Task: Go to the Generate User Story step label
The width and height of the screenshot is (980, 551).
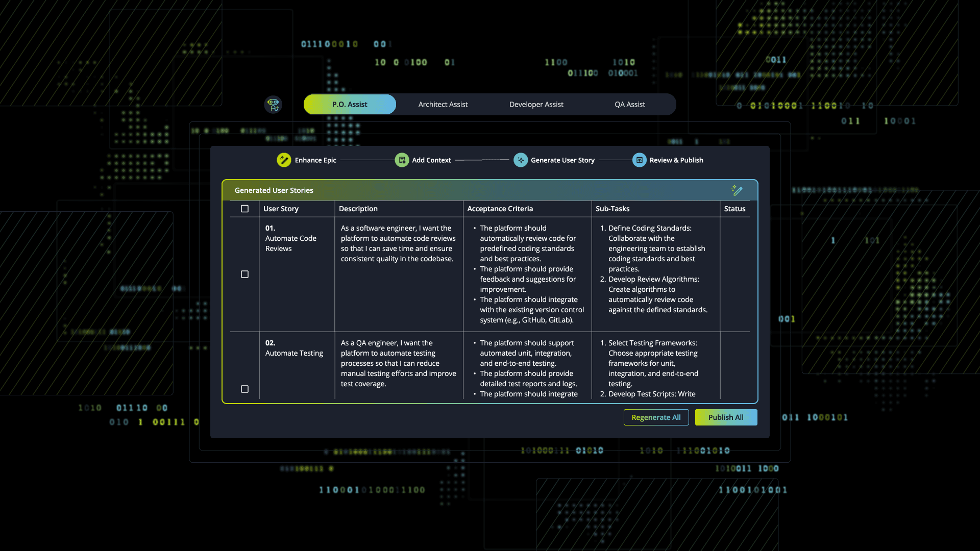Action: click(562, 160)
